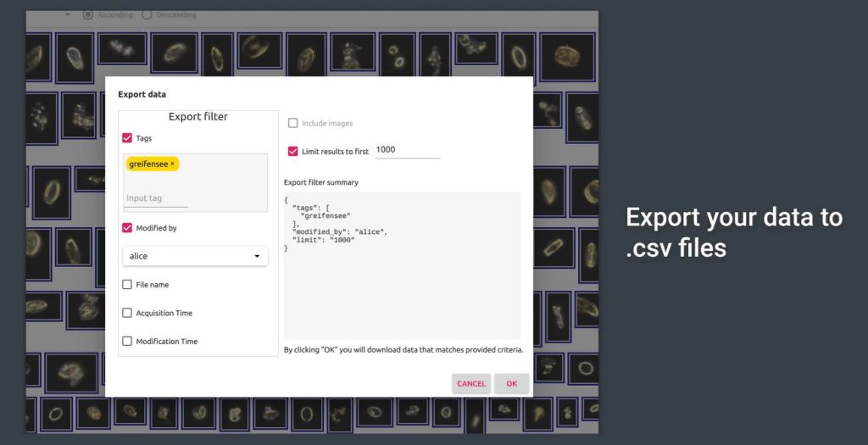Click the 1000 results limit field

tap(407, 150)
